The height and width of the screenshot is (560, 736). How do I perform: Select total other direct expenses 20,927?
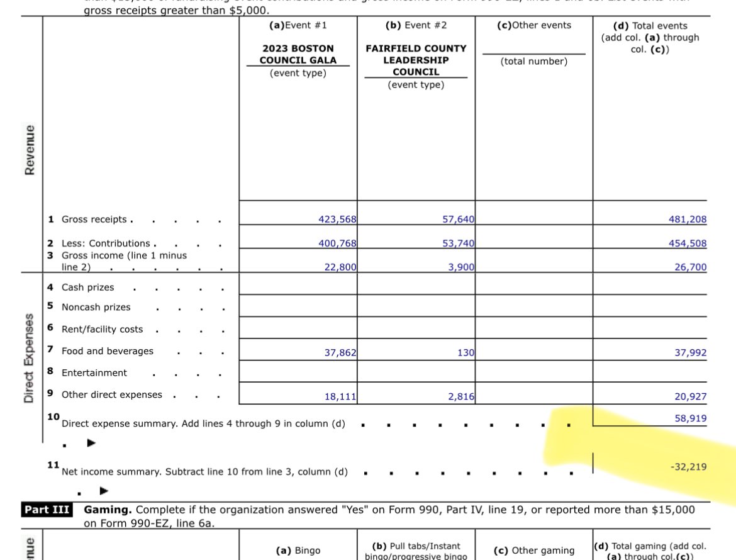[x=690, y=396]
